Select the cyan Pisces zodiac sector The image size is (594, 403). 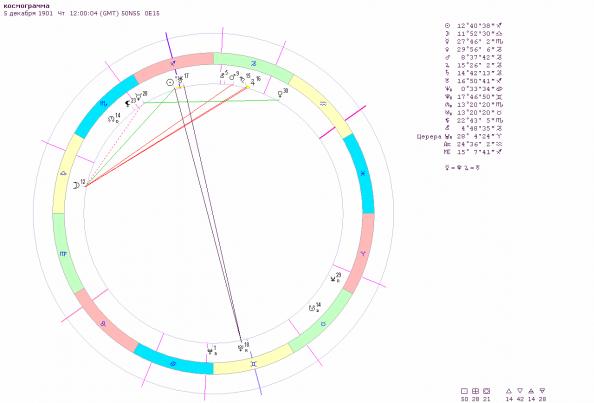tap(361, 173)
